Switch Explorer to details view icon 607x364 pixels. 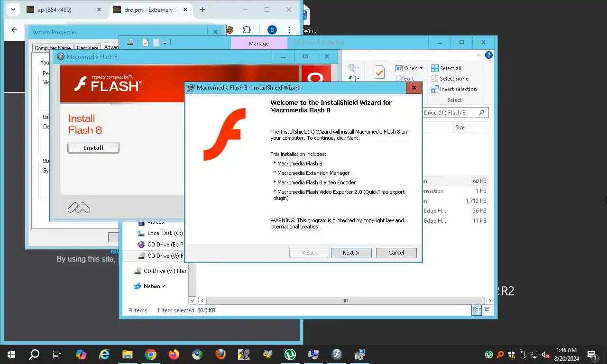[x=477, y=310]
